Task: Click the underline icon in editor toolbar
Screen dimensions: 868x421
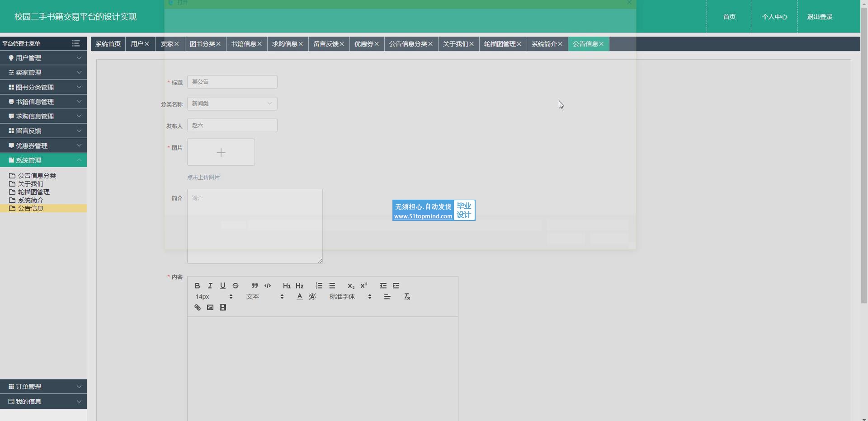Action: coord(222,285)
